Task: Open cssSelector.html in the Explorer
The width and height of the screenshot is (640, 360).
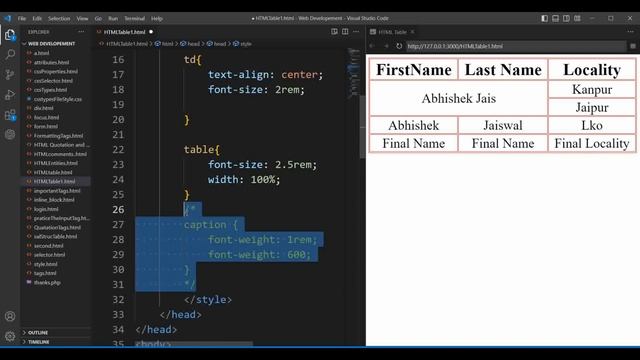Action: [x=53, y=81]
